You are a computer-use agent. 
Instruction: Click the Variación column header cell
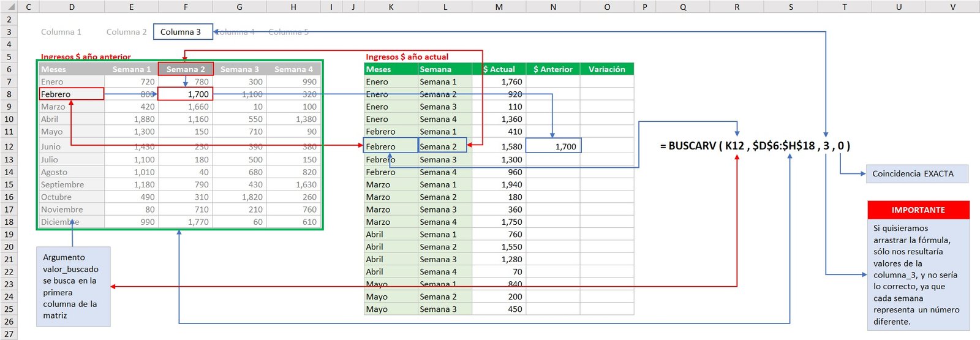[606, 69]
